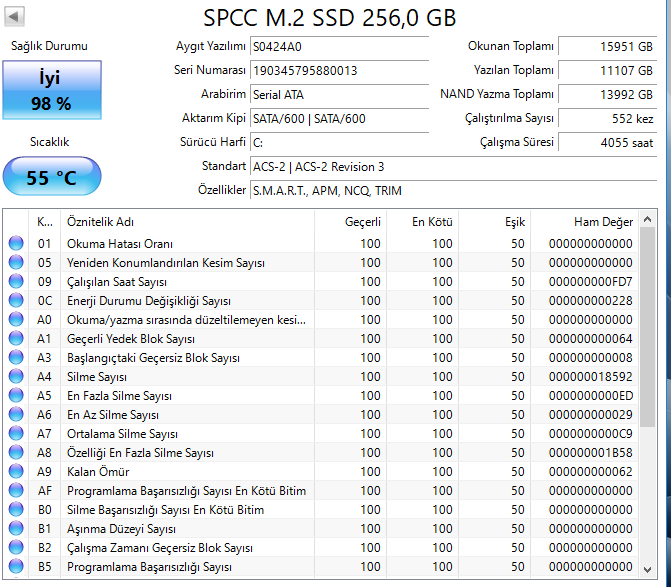
Task: Select raw value 000000000C9
Action: (591, 434)
